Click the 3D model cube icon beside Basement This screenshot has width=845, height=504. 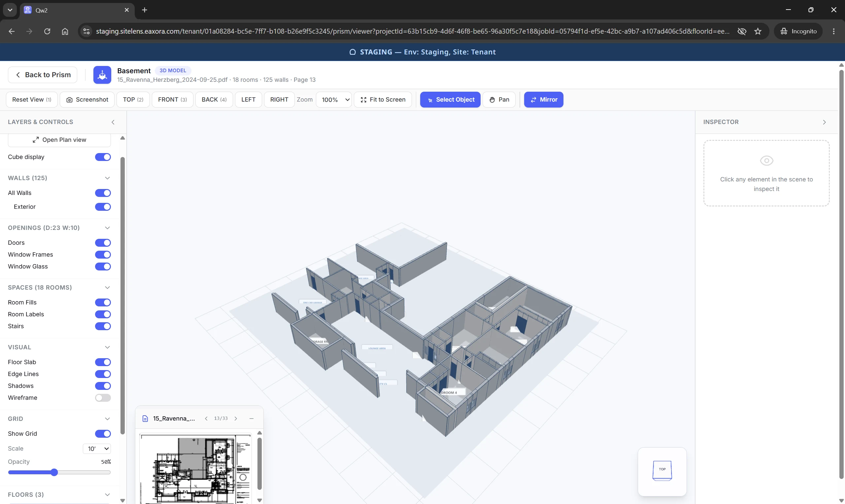click(x=102, y=75)
